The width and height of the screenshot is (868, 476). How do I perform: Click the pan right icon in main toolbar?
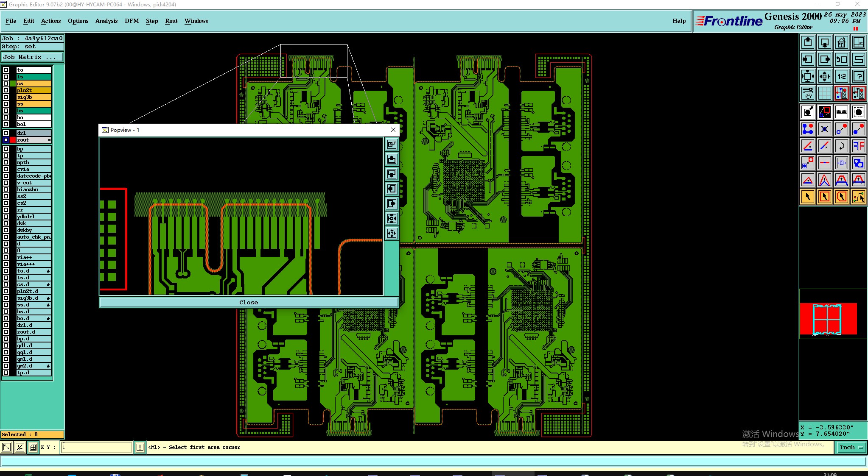coord(825,59)
